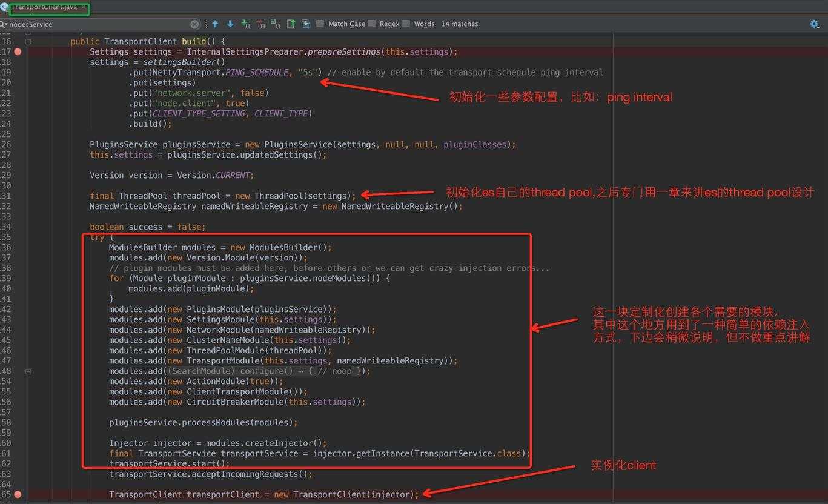Switch to the TransportClient.java editor tab
This screenshot has height=504, width=828.
tap(44, 7)
